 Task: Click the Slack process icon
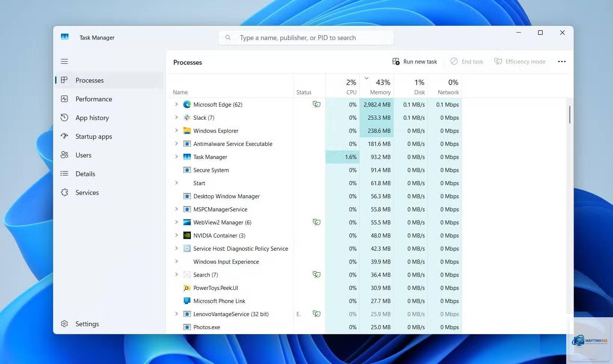click(187, 117)
